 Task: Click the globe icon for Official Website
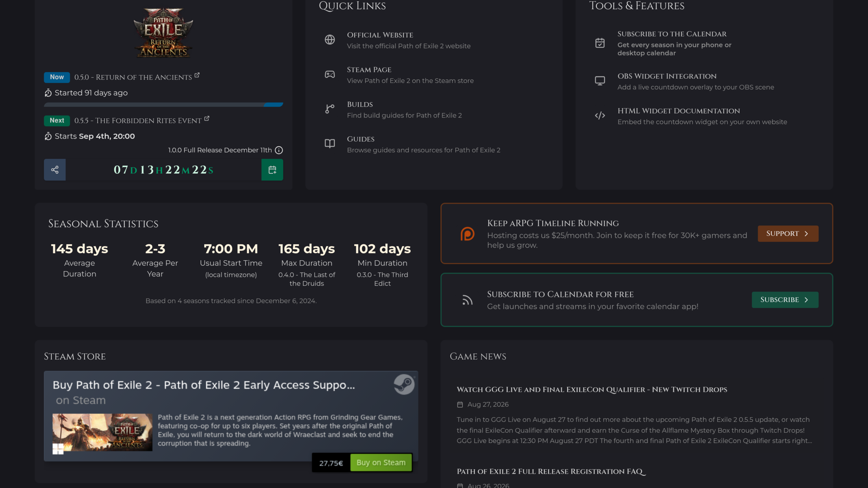(x=330, y=40)
